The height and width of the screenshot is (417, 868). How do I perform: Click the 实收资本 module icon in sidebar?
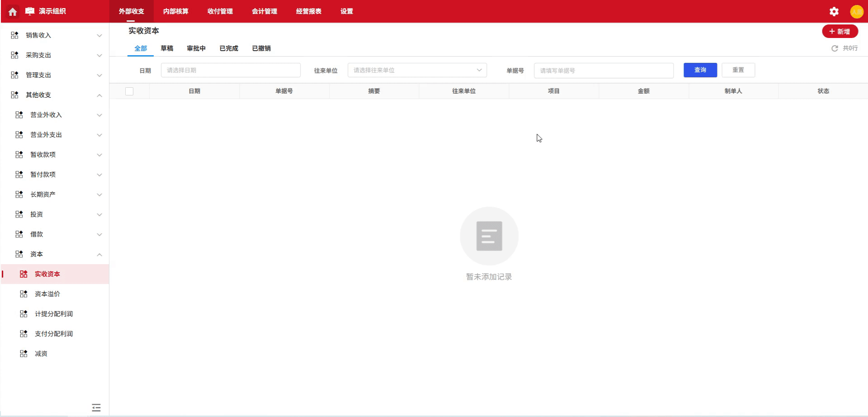23,274
